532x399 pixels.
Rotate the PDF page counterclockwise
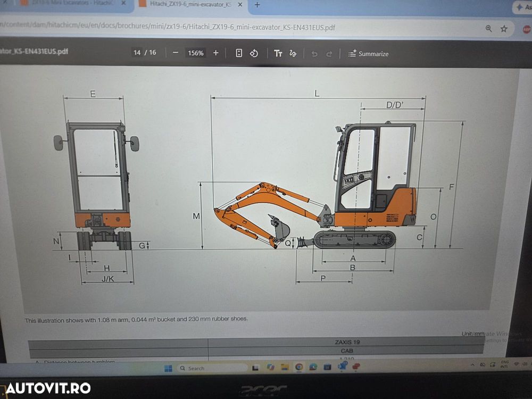254,53
